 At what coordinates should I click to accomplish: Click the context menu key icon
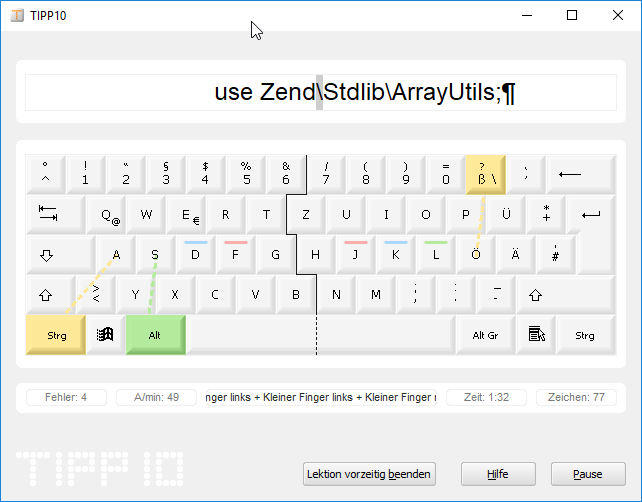(536, 335)
